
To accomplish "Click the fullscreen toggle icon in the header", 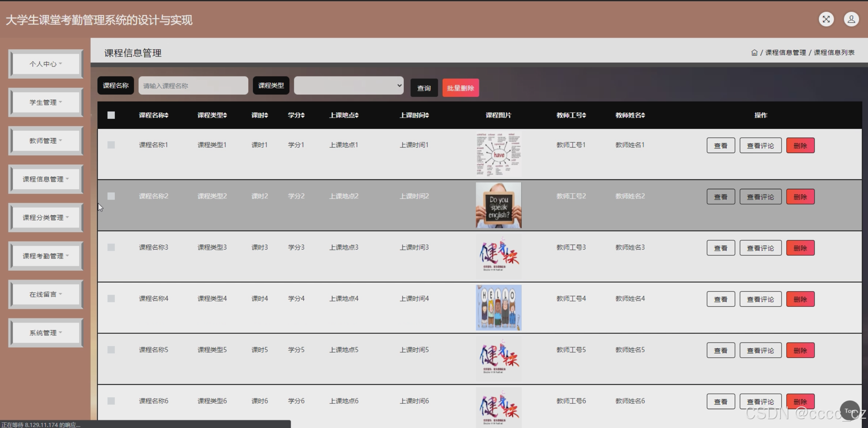I will tap(826, 19).
